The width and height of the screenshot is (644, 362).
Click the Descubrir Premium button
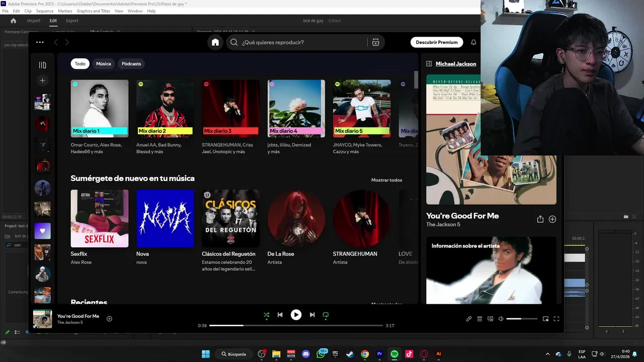point(437,42)
